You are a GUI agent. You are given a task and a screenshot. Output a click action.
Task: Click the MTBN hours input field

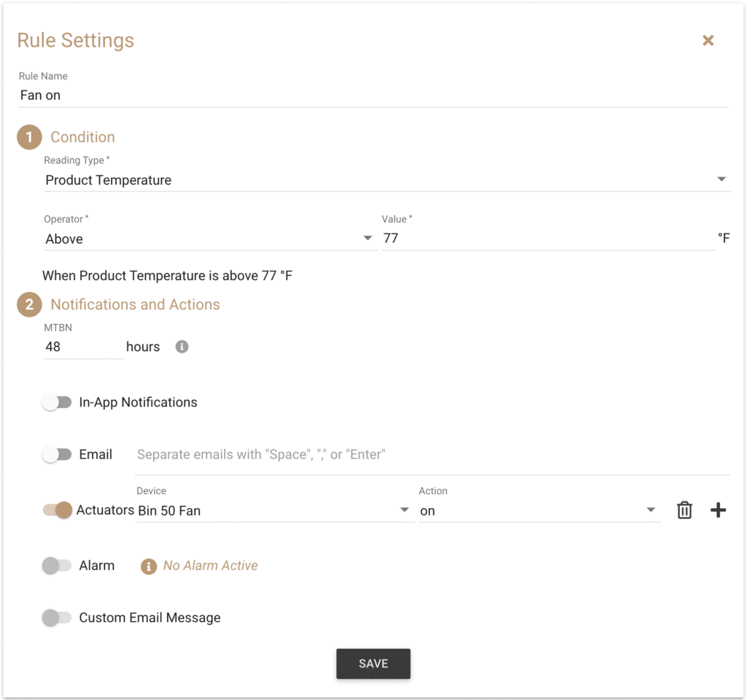click(x=83, y=347)
